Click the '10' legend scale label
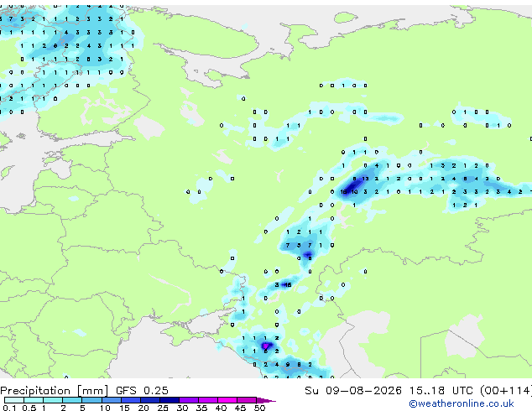Viewport: 532px width, 411px height. pyautogui.click(x=105, y=408)
